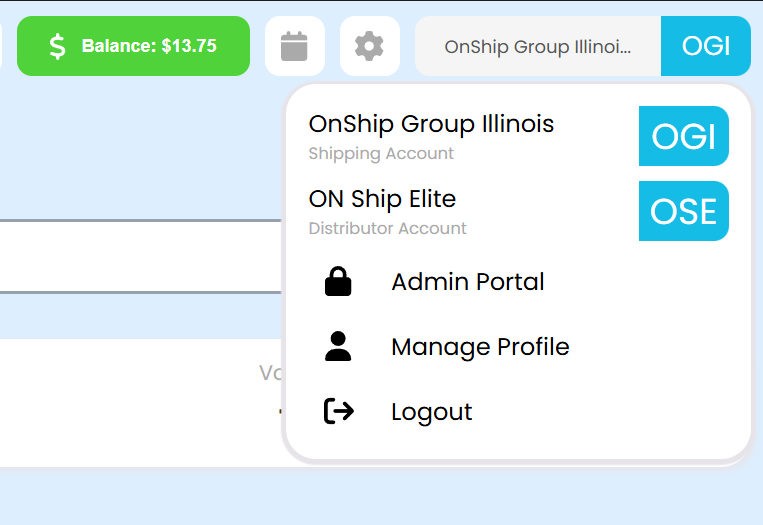Viewport: 763px width, 525px height.
Task: Open the settings gear icon
Action: (369, 46)
